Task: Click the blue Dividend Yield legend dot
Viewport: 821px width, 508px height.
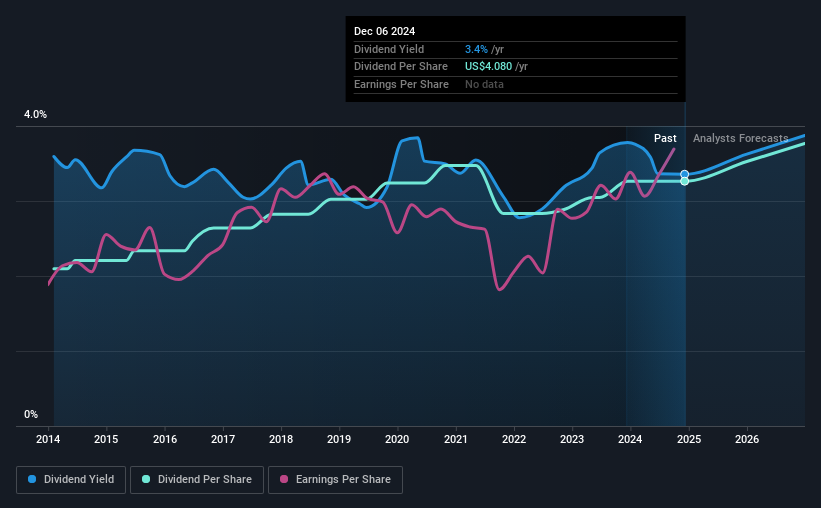Action: pos(32,479)
